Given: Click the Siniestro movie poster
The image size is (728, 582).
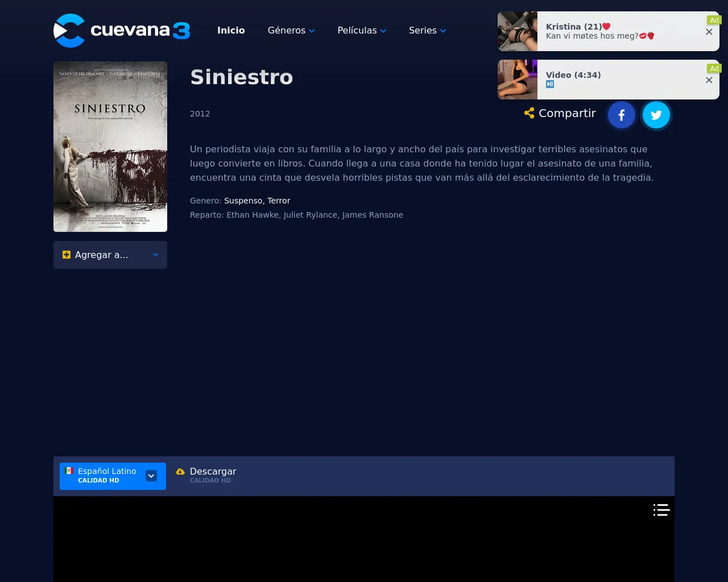Looking at the screenshot, I should coord(110,147).
